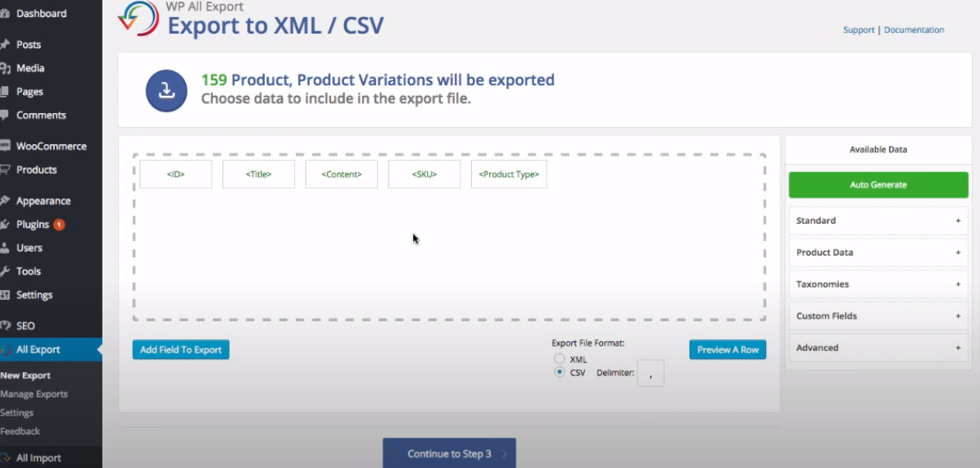Viewport: 980px width, 468px height.
Task: Click the All Export sidebar icon
Action: [x=5, y=349]
